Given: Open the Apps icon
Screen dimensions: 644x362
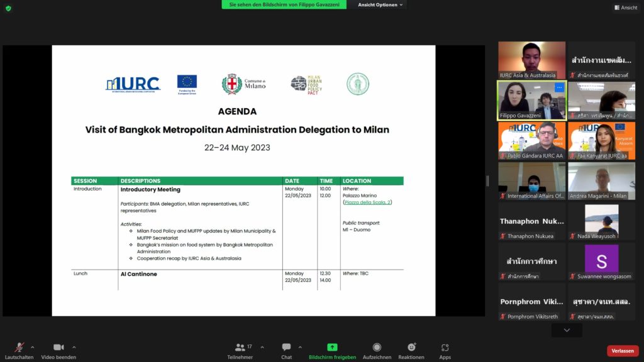Looking at the screenshot, I should pyautogui.click(x=445, y=347).
